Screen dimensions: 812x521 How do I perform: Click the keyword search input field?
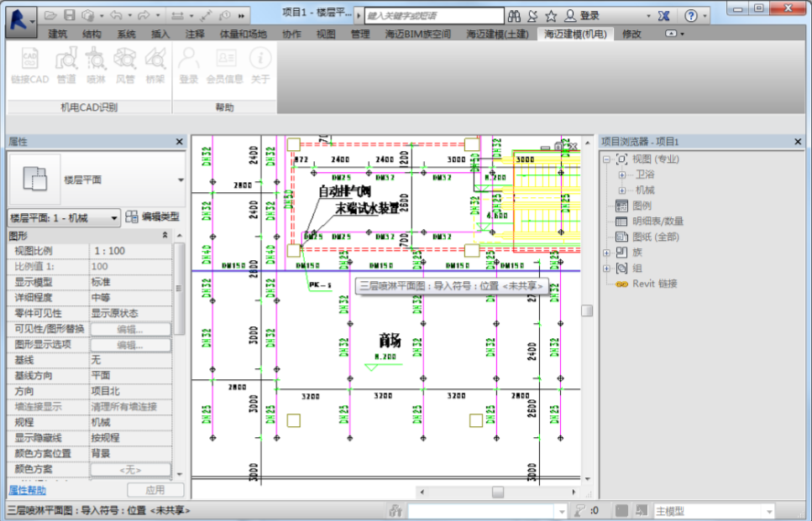pyautogui.click(x=434, y=16)
